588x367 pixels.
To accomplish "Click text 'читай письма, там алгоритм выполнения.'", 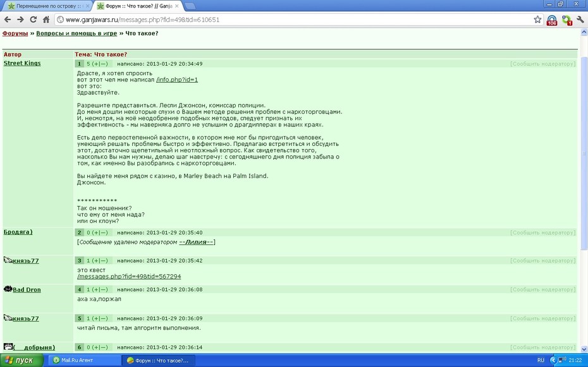I will (138, 328).
